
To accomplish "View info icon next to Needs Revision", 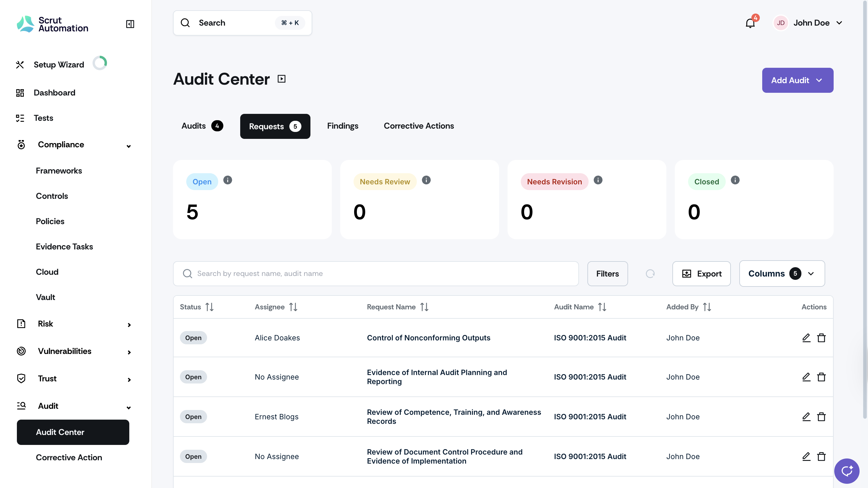I will coord(598,180).
